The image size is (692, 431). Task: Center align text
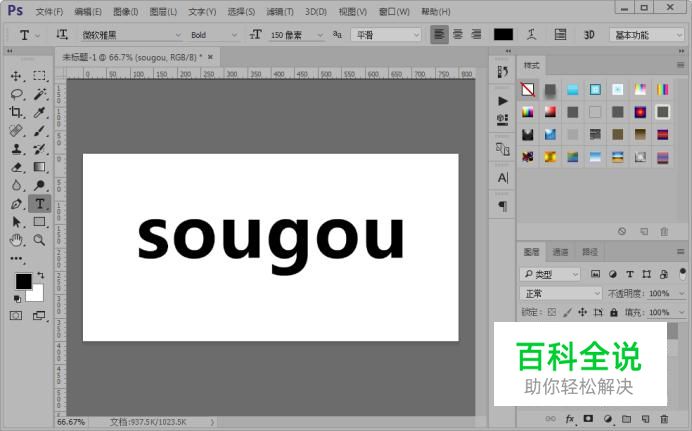(x=458, y=34)
